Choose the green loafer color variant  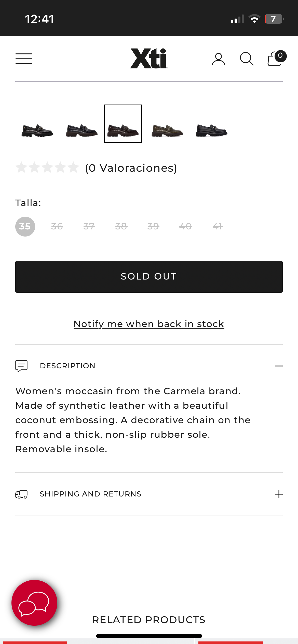click(x=167, y=130)
